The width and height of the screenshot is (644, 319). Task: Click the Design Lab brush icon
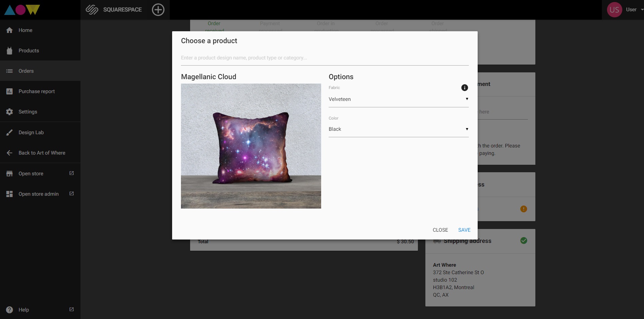click(x=10, y=132)
